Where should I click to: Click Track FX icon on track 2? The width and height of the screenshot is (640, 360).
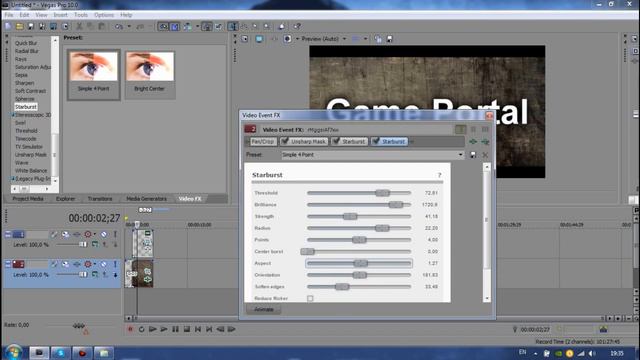coord(77,264)
